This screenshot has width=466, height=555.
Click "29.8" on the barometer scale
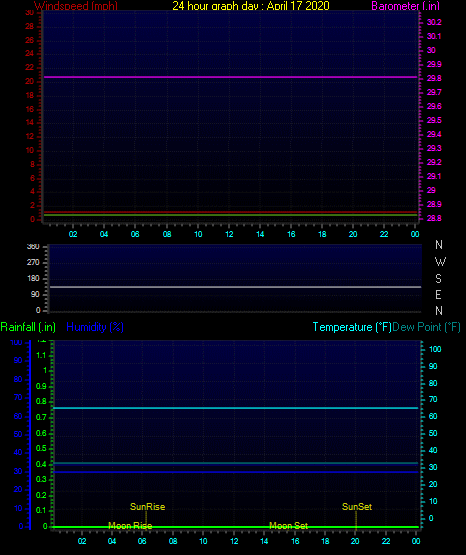click(x=434, y=78)
